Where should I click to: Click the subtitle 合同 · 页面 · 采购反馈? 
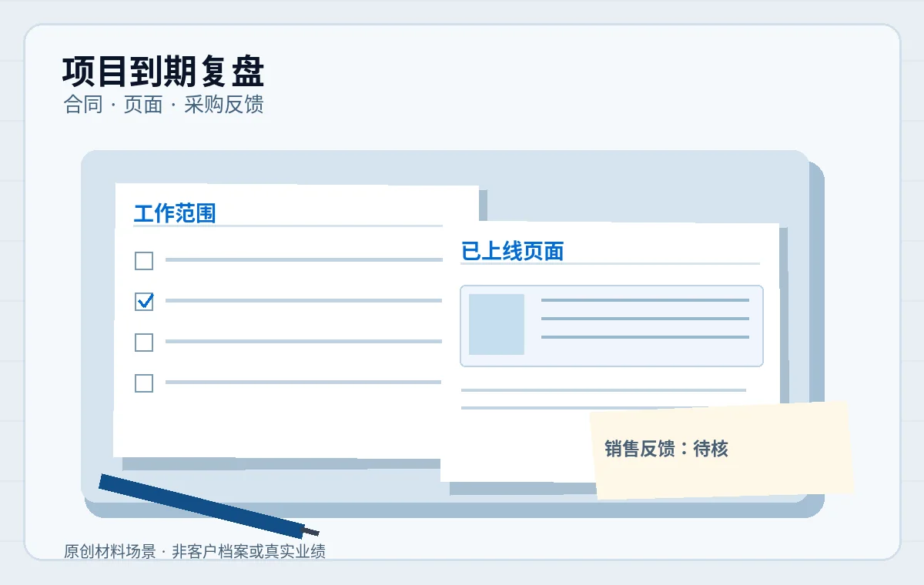163,105
